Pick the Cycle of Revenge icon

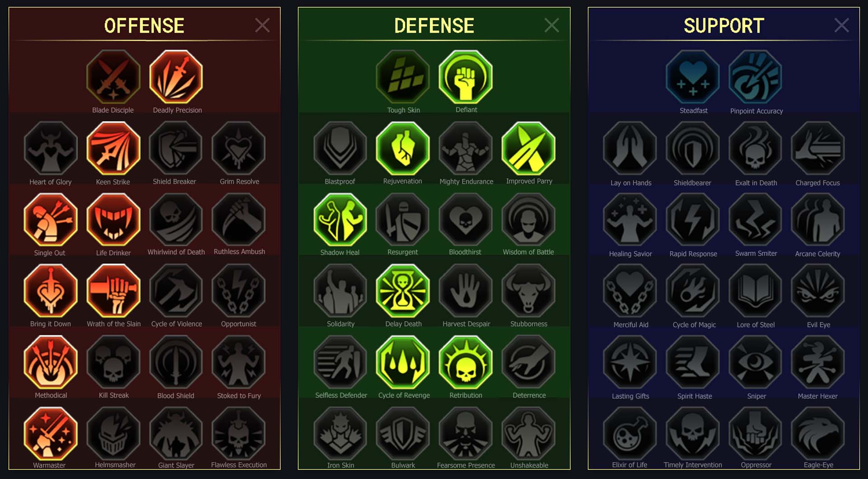click(403, 362)
